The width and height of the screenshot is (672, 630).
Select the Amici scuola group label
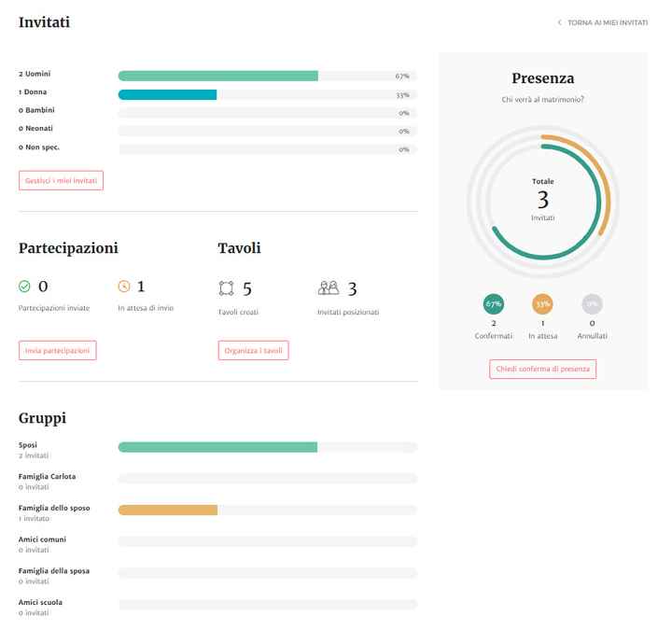coord(41,603)
